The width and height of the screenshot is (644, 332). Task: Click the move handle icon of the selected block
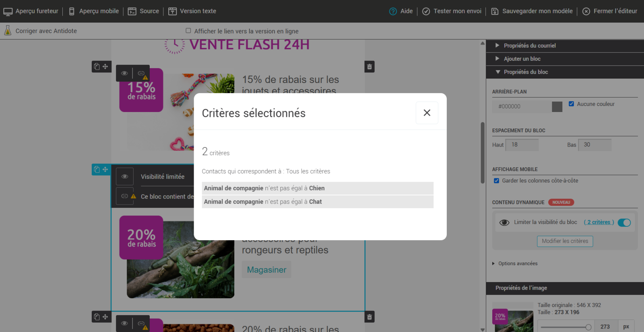pyautogui.click(x=105, y=170)
